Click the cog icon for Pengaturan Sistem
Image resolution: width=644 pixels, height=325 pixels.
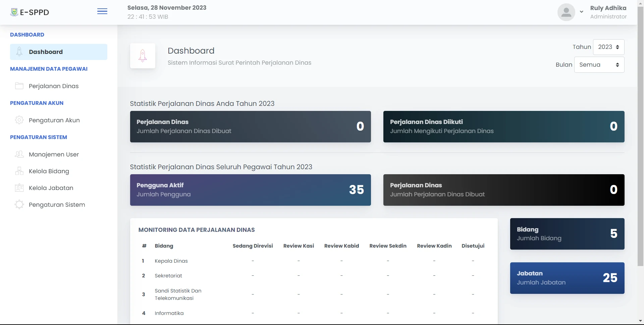coord(19,205)
